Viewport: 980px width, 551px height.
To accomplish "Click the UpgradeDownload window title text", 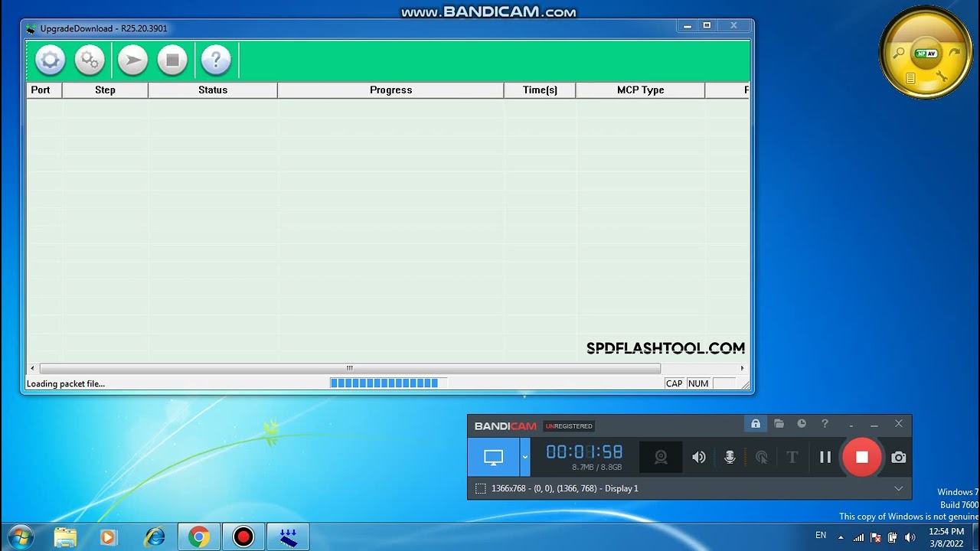I will coord(103,28).
